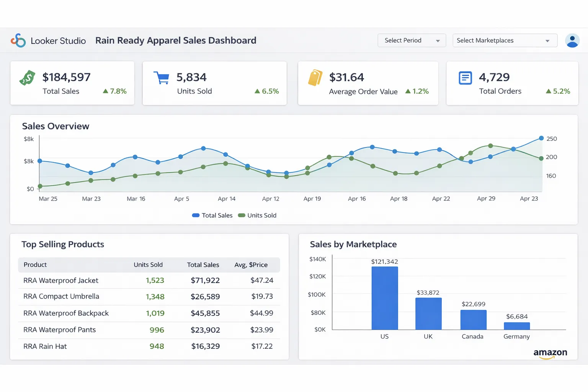Viewport: 588px width, 392px height.
Task: Click the shopping cart Units Sold icon
Action: [x=161, y=78]
